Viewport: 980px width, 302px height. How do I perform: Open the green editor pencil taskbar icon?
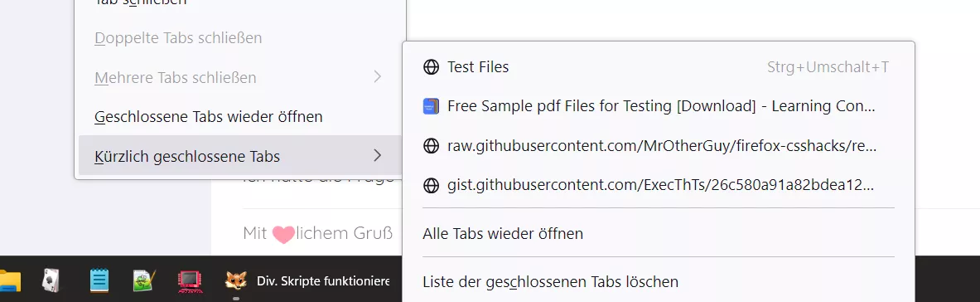(144, 280)
